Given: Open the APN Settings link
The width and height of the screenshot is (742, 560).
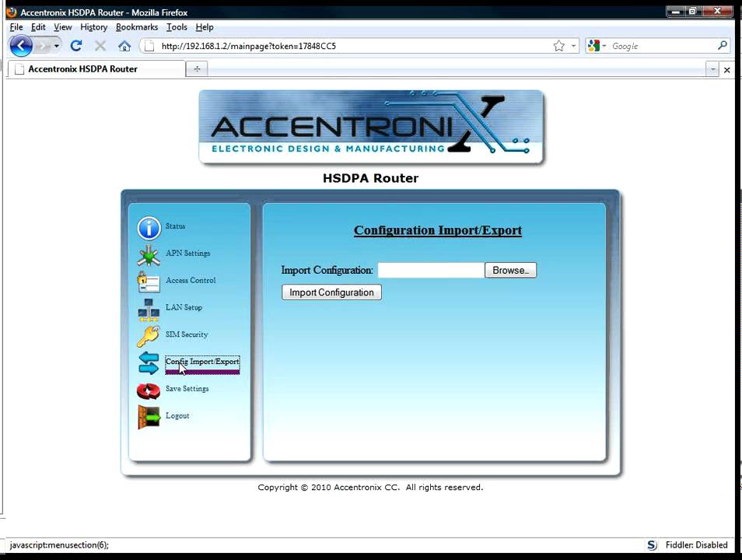Looking at the screenshot, I should (x=188, y=254).
